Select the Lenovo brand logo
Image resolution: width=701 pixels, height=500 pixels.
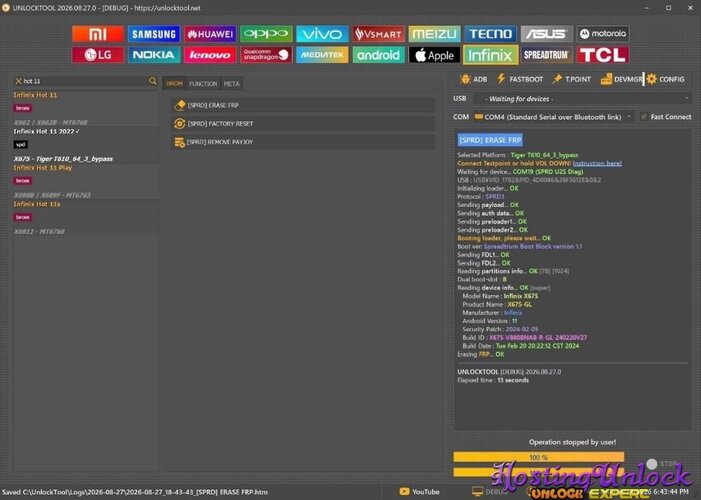pos(210,55)
